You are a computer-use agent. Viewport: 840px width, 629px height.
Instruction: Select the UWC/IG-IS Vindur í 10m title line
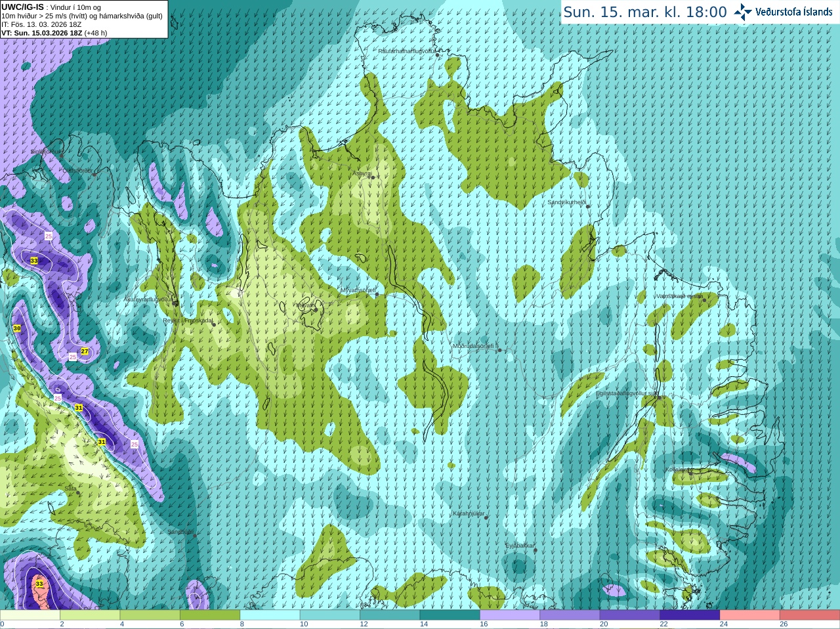coord(51,7)
